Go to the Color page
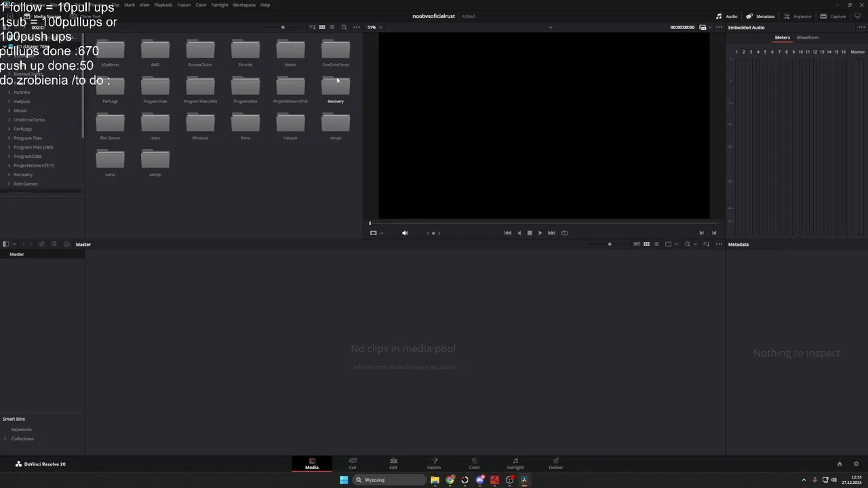This screenshot has height=488, width=868. pos(475,464)
